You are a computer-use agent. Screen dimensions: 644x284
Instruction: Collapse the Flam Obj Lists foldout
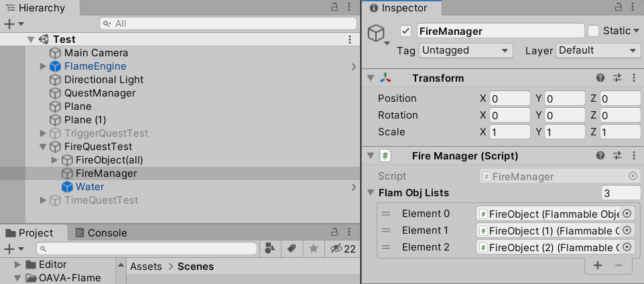coord(371,193)
